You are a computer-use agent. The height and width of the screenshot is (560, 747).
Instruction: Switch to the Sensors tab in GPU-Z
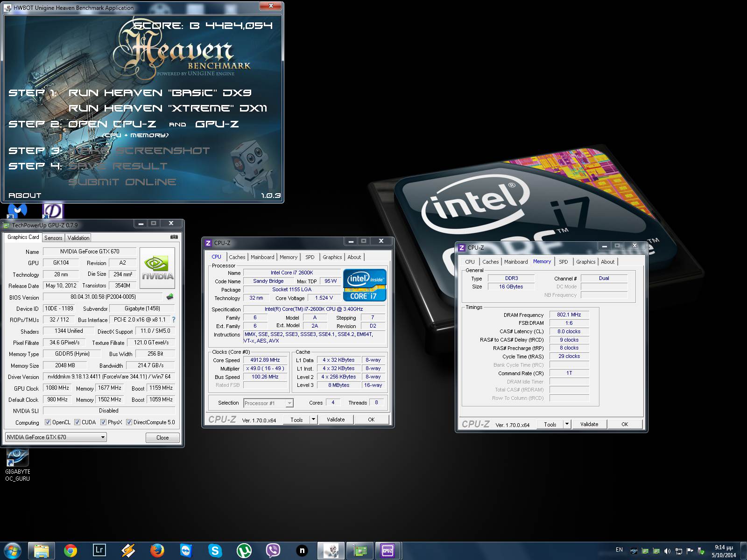pos(53,238)
